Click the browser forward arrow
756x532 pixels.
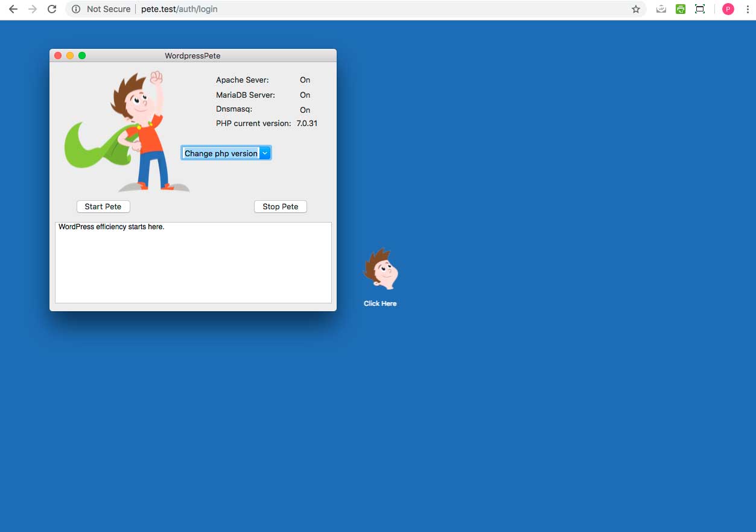coord(33,9)
